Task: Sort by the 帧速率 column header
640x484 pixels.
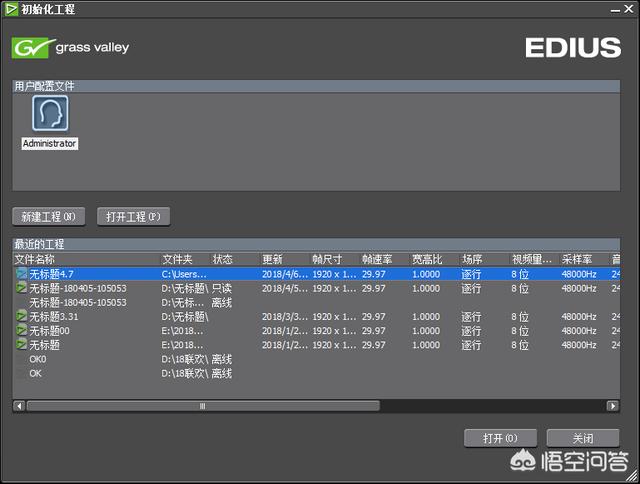Action: click(385, 259)
